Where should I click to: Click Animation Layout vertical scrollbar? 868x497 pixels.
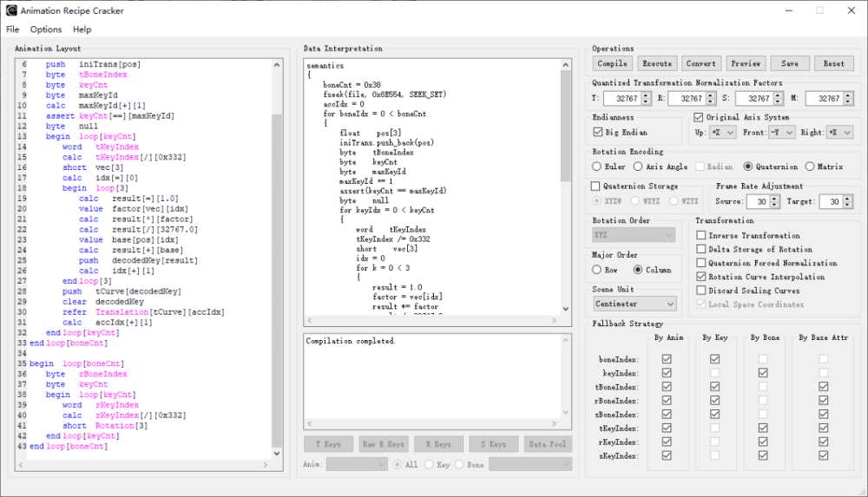[x=277, y=279]
